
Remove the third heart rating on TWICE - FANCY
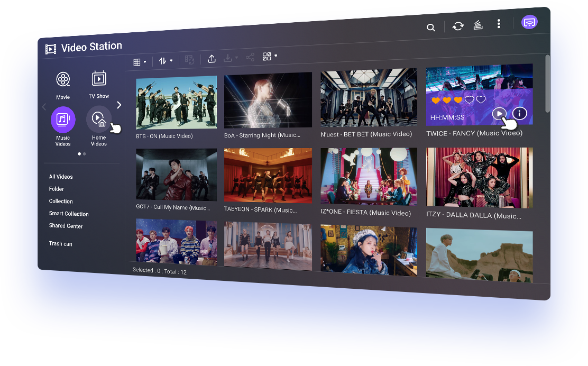(457, 99)
